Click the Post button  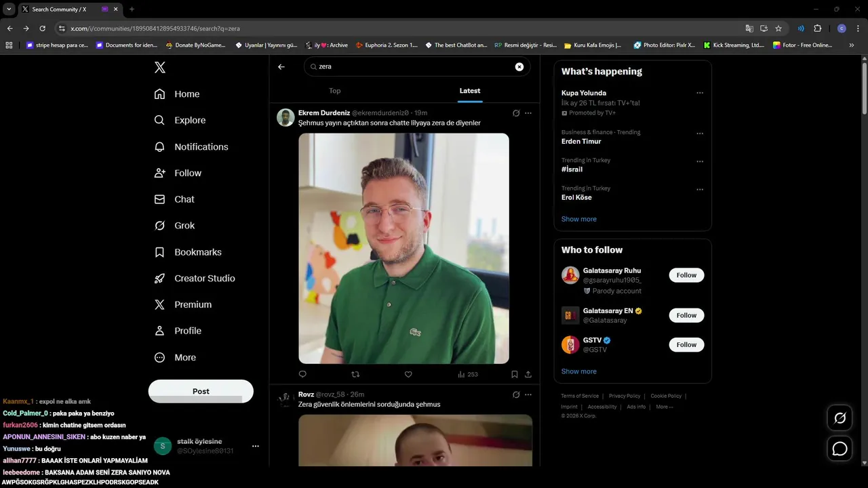click(x=201, y=391)
